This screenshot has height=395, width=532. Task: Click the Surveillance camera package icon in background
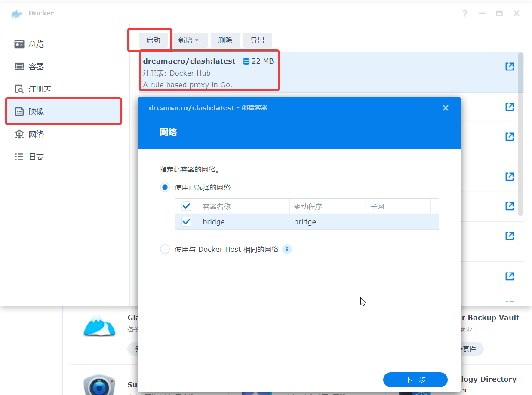click(x=99, y=385)
